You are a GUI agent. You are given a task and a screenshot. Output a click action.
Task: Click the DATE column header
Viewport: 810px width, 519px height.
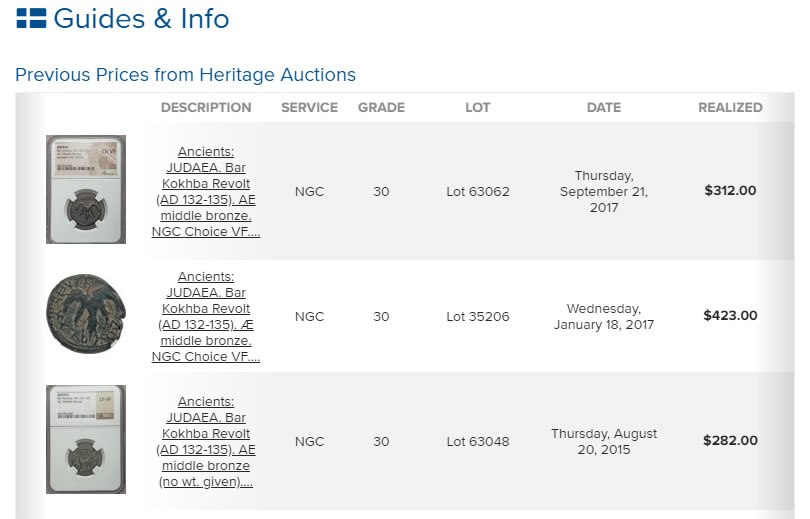tap(604, 107)
